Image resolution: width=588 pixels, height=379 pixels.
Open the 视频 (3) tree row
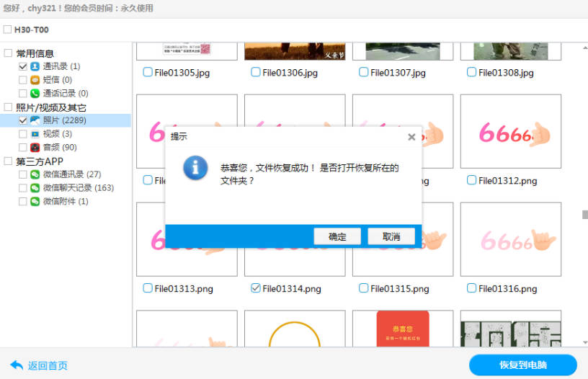click(66, 134)
